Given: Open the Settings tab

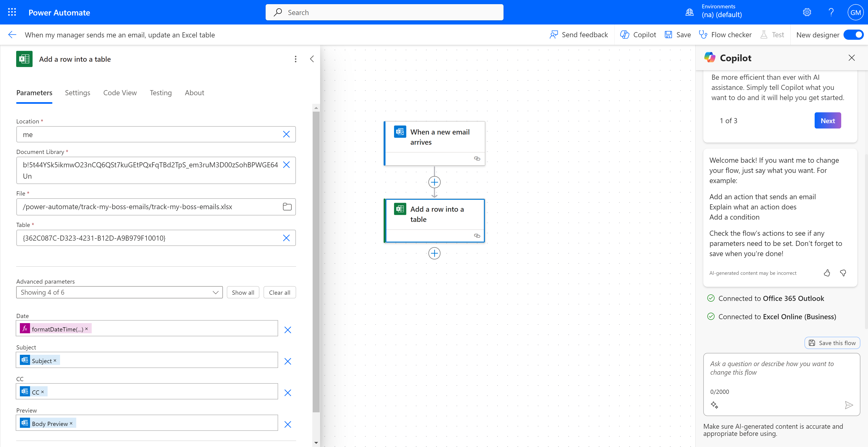Looking at the screenshot, I should (x=78, y=93).
